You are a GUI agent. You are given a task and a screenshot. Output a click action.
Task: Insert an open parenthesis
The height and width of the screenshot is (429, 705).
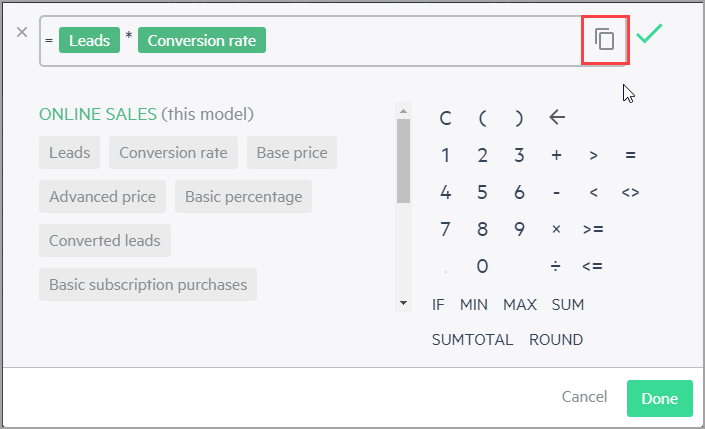pyautogui.click(x=482, y=118)
